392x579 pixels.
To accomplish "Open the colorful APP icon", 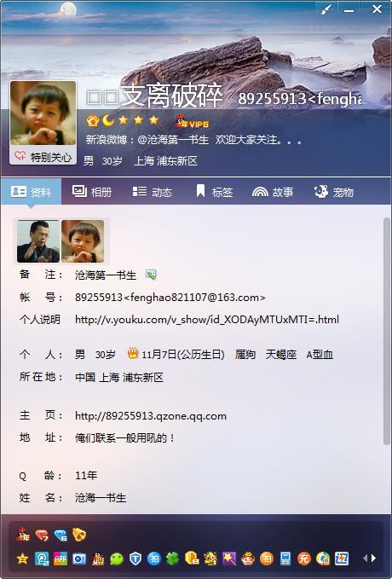I will 61,559.
